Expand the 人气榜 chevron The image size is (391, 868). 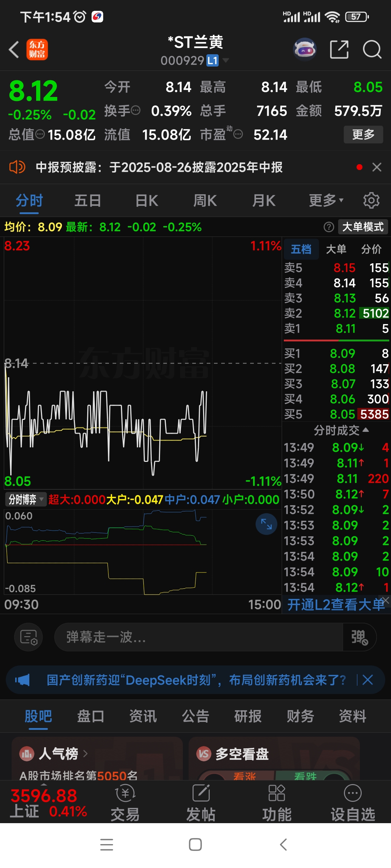coord(85,754)
